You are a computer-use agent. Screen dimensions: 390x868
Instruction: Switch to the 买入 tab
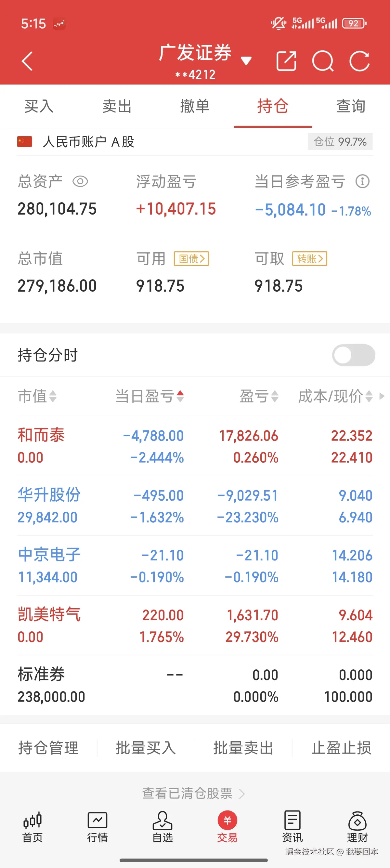click(x=39, y=107)
